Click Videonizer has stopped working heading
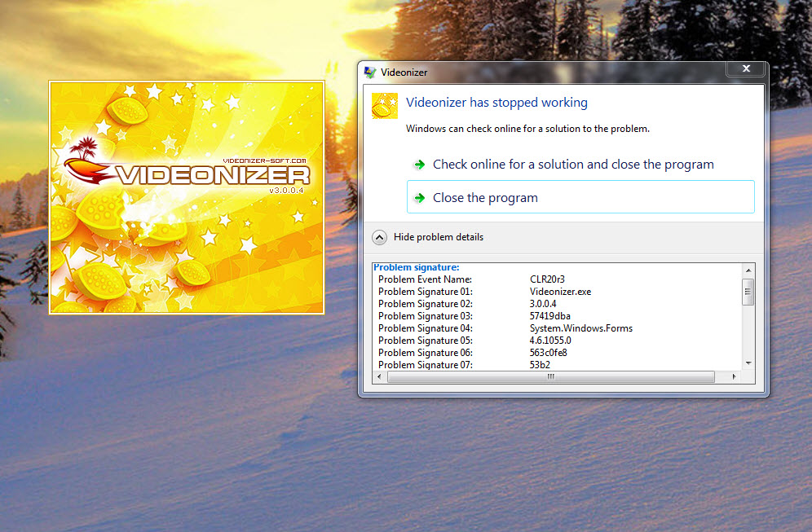Viewport: 812px width, 532px height. tap(496, 103)
